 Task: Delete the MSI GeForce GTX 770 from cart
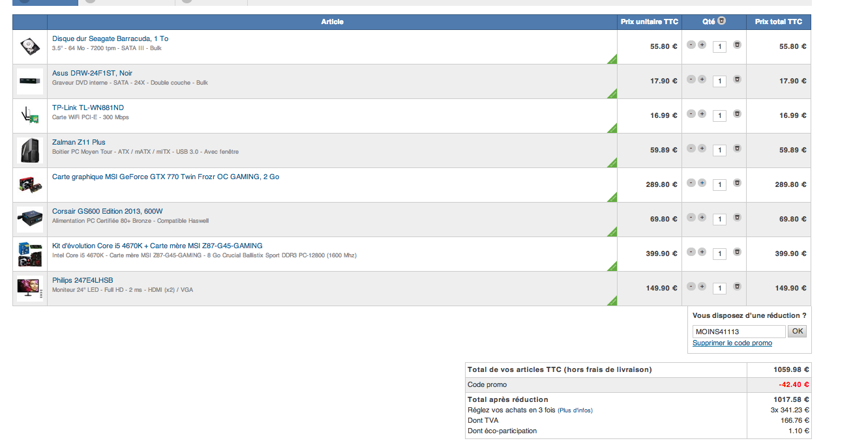click(x=737, y=183)
